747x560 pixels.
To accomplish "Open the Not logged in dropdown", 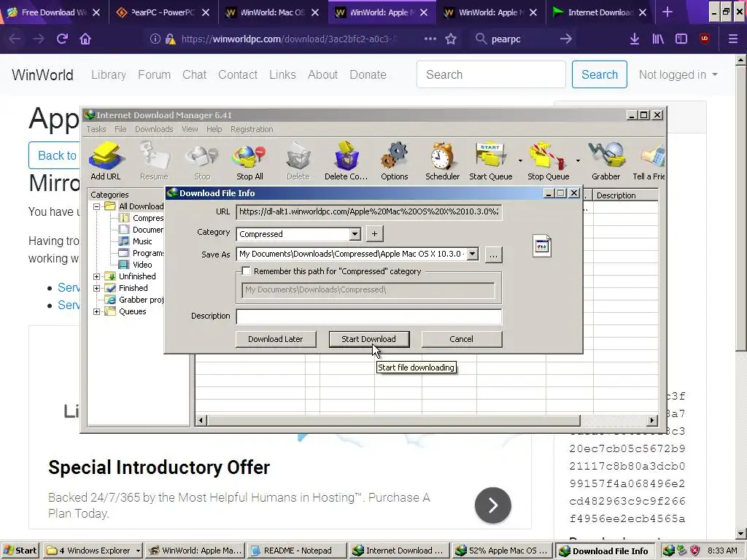I will [678, 75].
